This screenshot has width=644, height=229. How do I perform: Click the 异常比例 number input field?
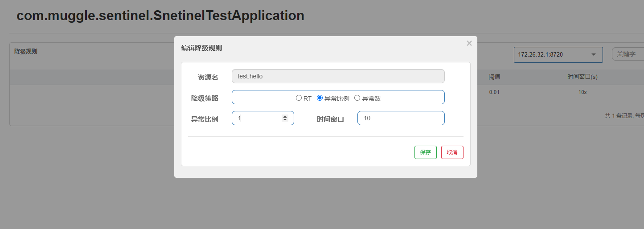(x=258, y=118)
